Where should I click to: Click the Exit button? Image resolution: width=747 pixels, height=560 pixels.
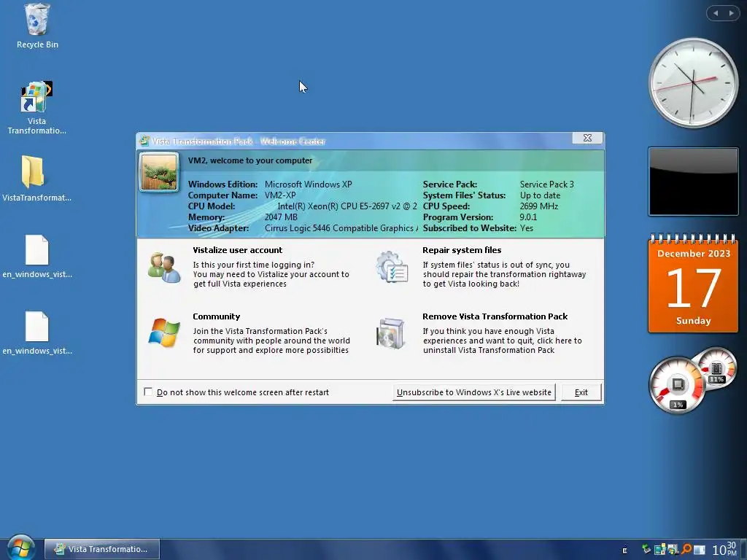tap(581, 392)
